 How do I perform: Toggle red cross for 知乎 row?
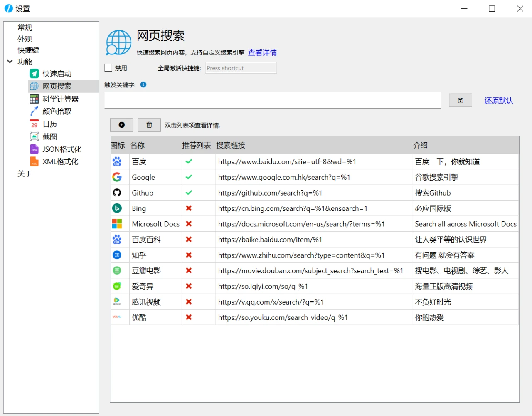(x=189, y=255)
